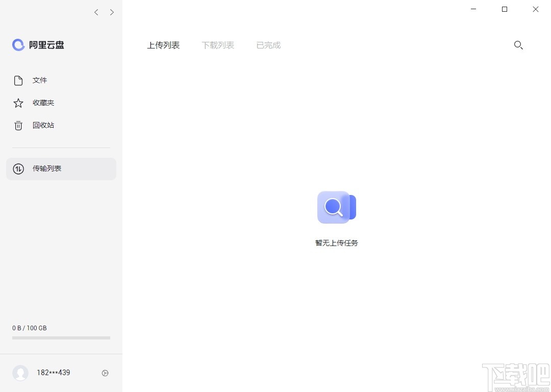The width and height of the screenshot is (551, 392).
Task: Minimize the application window
Action: click(473, 9)
